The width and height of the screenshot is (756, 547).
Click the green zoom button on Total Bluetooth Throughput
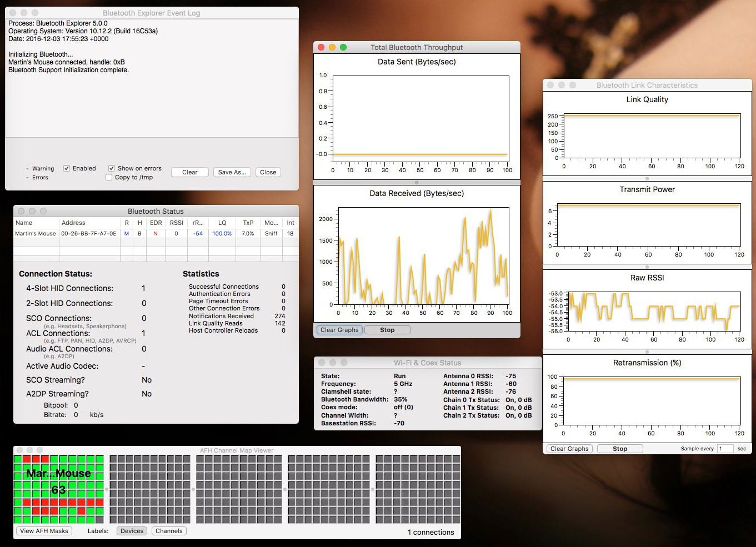(343, 47)
